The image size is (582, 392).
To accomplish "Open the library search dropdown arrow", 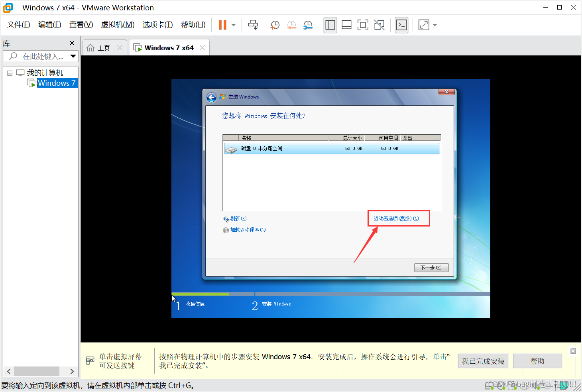I will coord(73,56).
